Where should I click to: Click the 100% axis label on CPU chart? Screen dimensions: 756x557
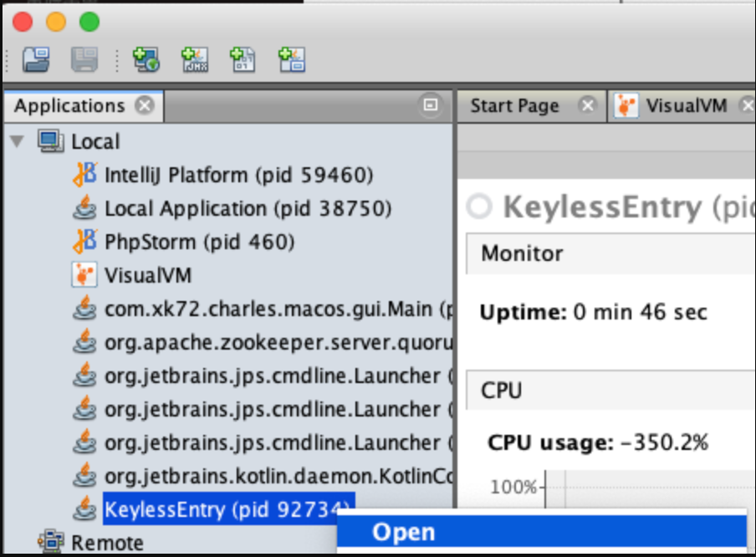tap(513, 487)
